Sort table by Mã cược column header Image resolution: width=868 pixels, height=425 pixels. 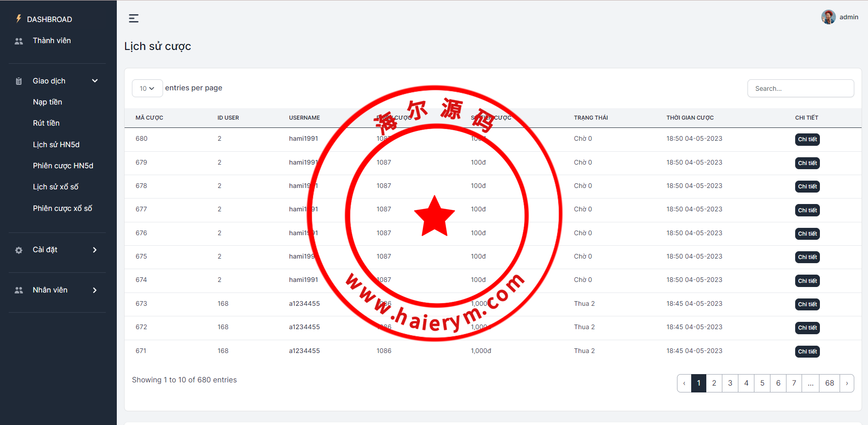coord(149,118)
